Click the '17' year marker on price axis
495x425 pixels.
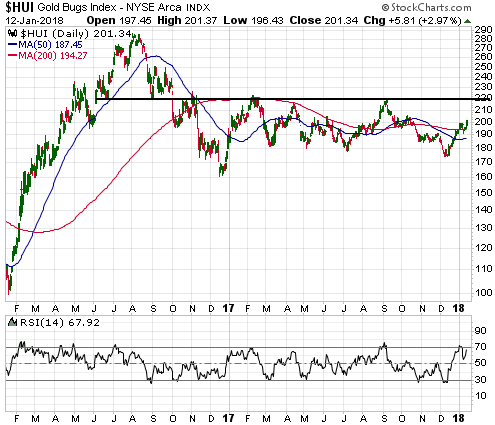(228, 308)
